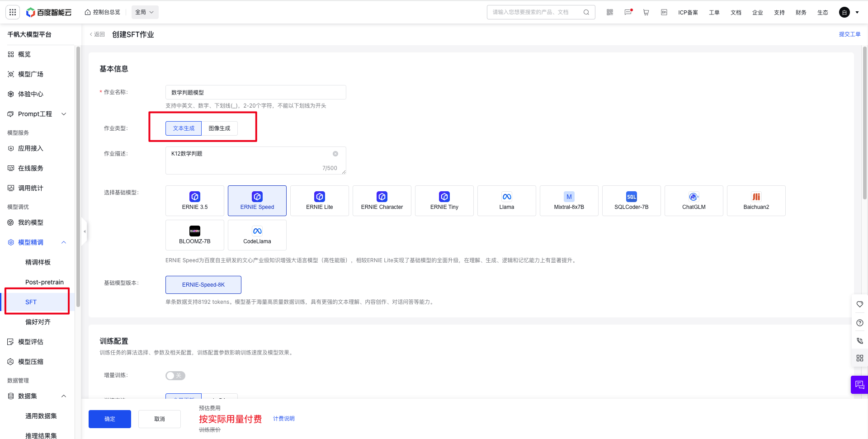Go back using 返回 link
868x439 pixels.
point(97,34)
